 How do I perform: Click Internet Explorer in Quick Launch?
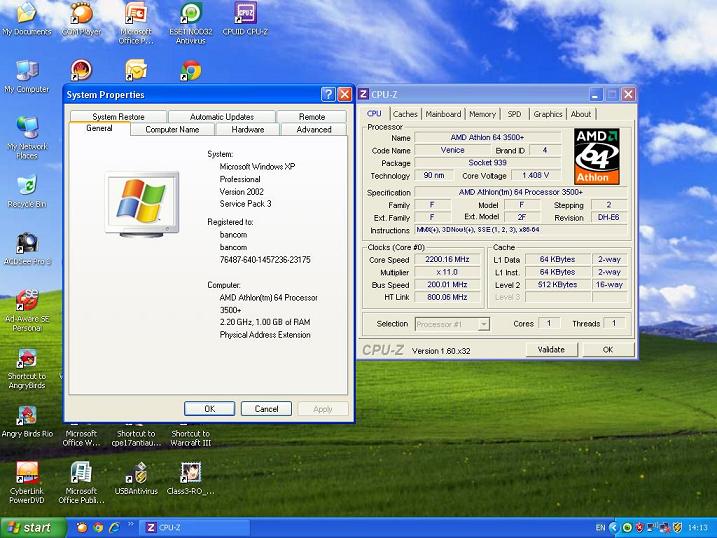pos(114,527)
